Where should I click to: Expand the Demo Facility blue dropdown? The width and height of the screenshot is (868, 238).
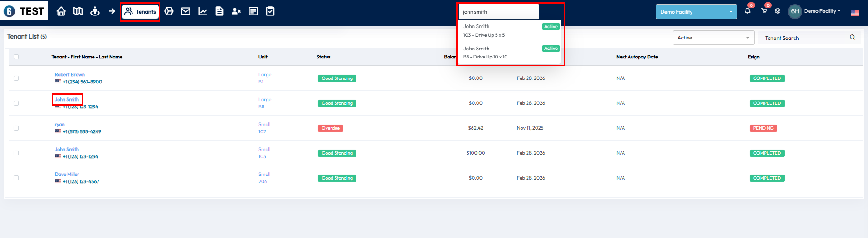pos(696,12)
